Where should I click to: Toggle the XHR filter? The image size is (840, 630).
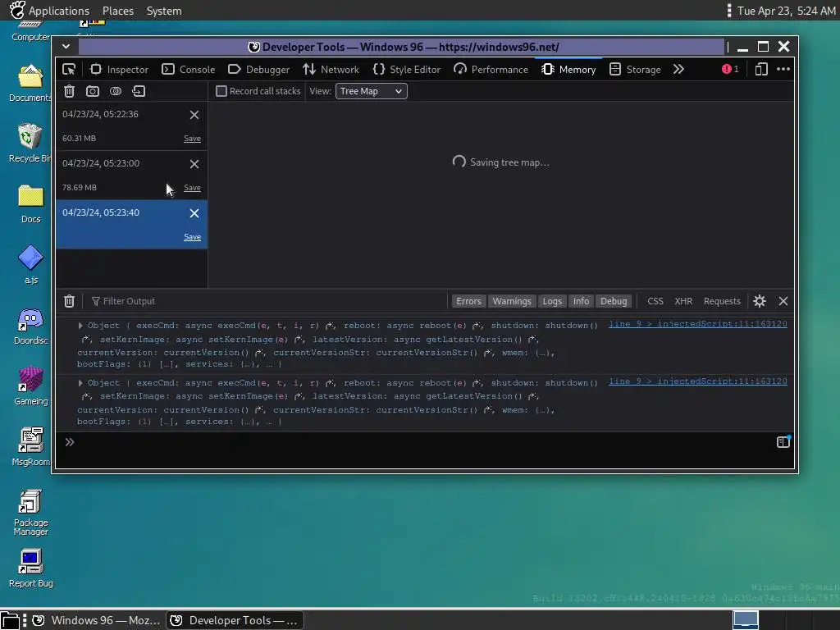click(683, 301)
